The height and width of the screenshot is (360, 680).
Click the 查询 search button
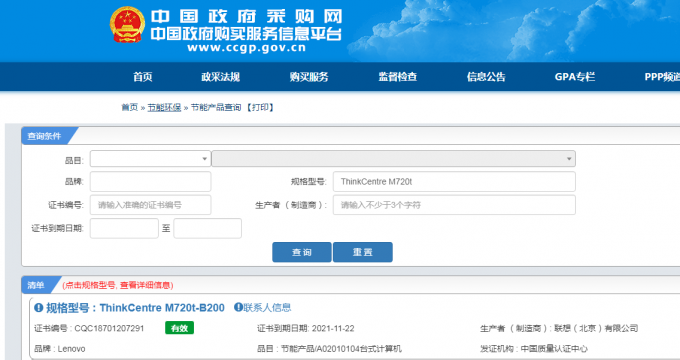(302, 252)
